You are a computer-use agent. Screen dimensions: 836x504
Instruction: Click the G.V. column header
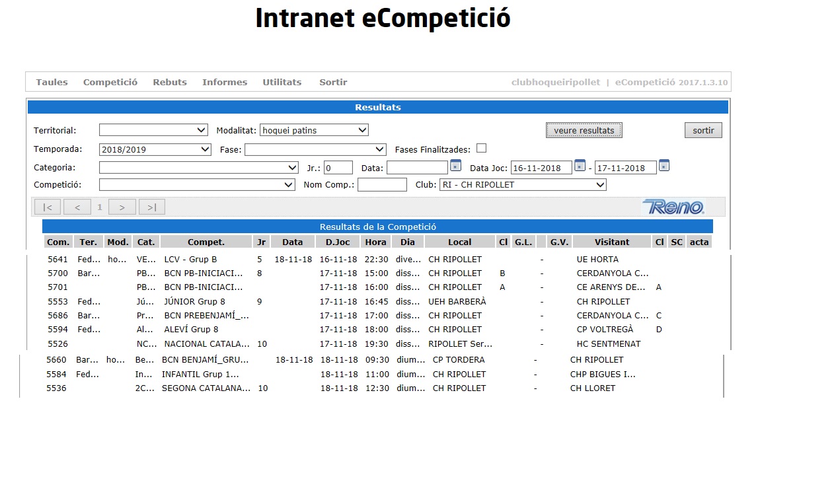click(560, 242)
